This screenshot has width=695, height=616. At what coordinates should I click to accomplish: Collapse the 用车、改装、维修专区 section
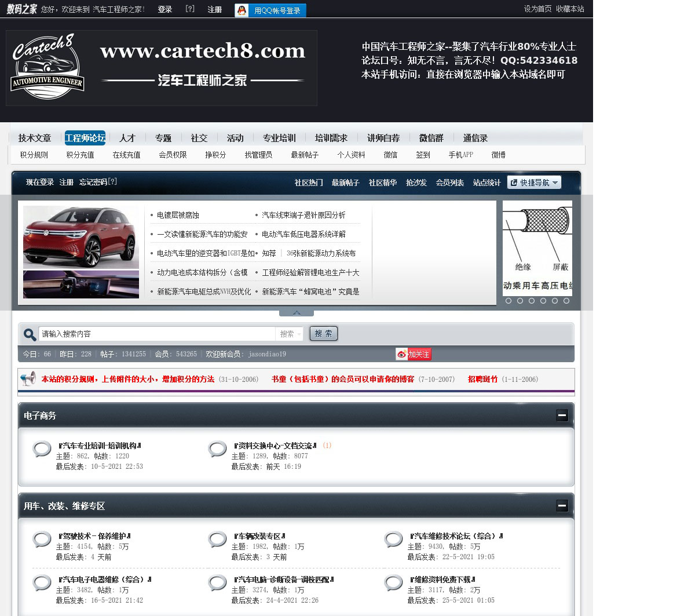tap(562, 505)
